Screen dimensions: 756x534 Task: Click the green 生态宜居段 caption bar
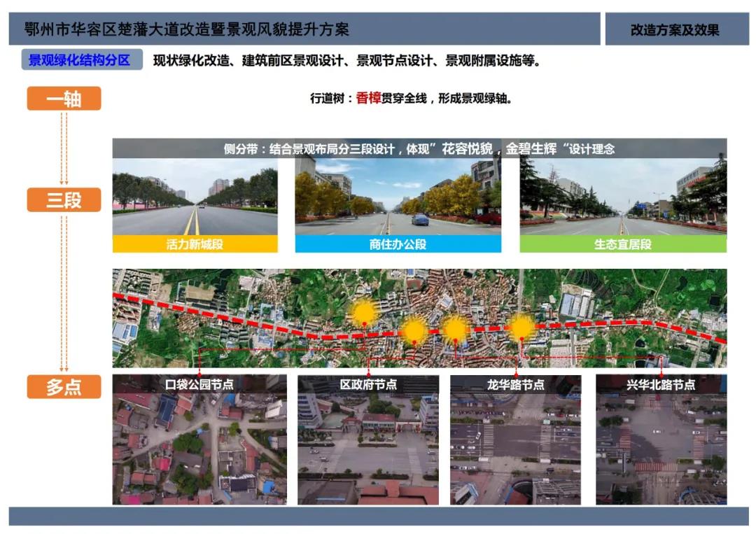click(x=623, y=244)
